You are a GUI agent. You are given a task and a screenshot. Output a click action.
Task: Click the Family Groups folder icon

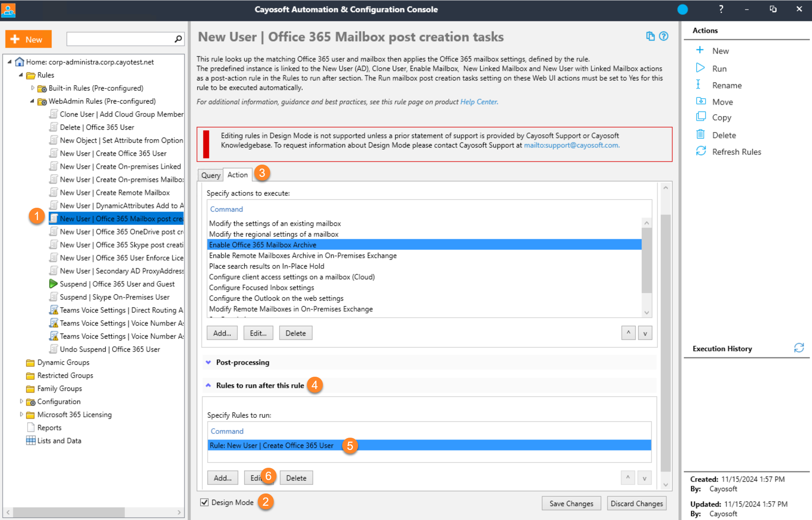pos(30,389)
